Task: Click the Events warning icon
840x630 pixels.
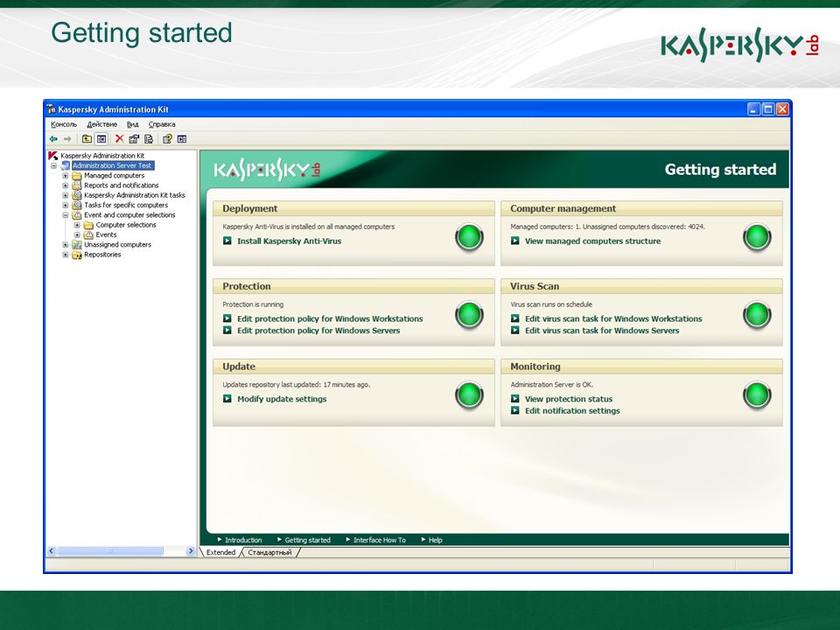Action: (88, 234)
